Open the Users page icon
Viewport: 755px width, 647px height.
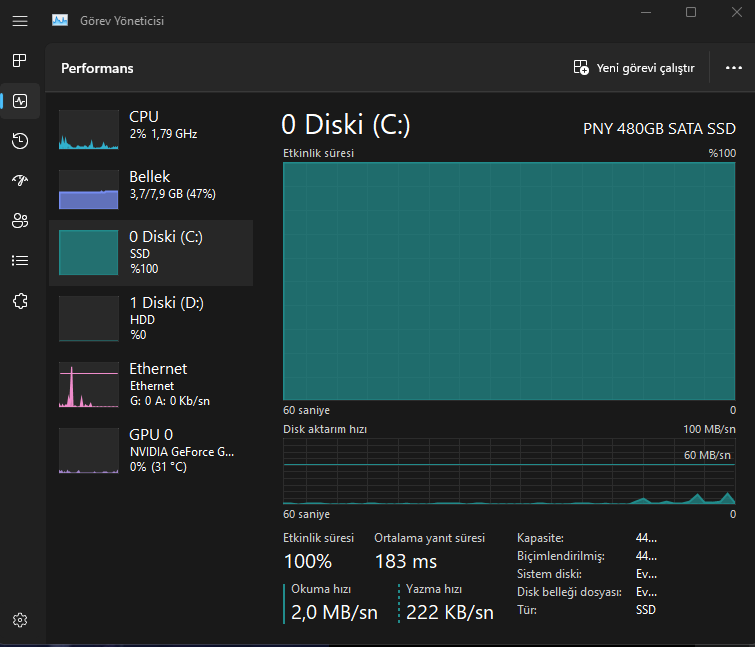tap(20, 221)
